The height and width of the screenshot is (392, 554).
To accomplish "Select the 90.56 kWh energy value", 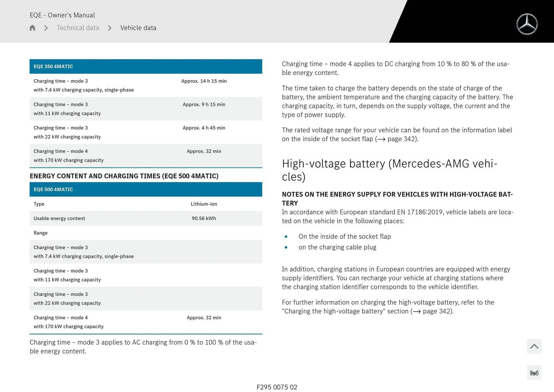I will tap(204, 218).
